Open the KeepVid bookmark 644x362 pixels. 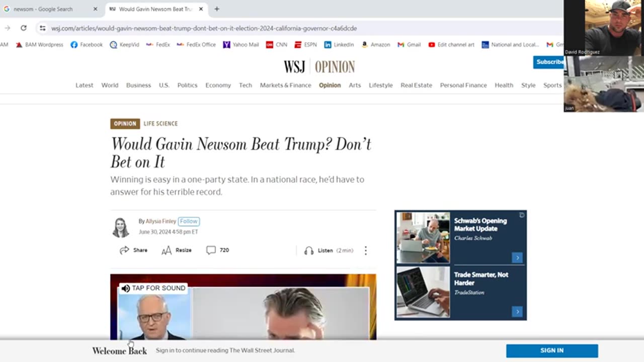click(x=124, y=45)
